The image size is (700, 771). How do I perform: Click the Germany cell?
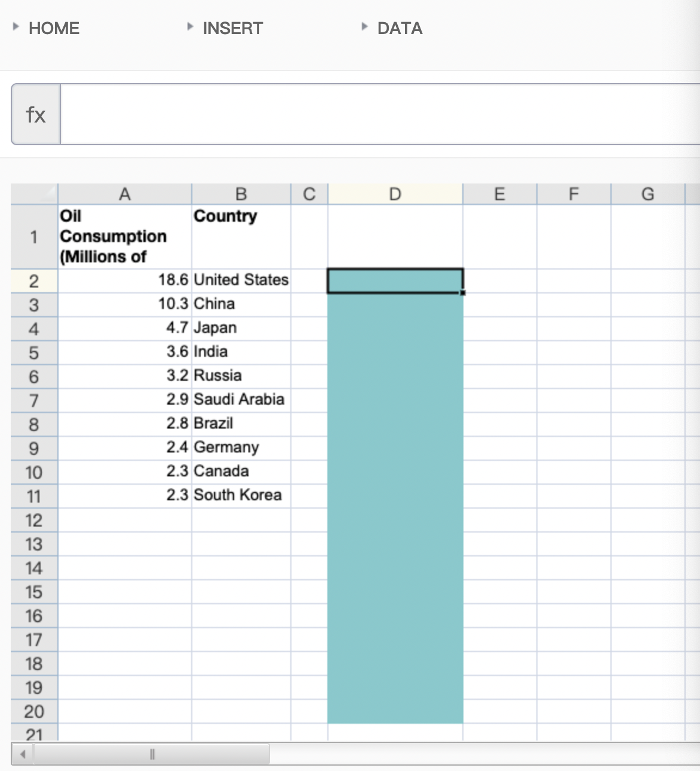[x=241, y=448]
